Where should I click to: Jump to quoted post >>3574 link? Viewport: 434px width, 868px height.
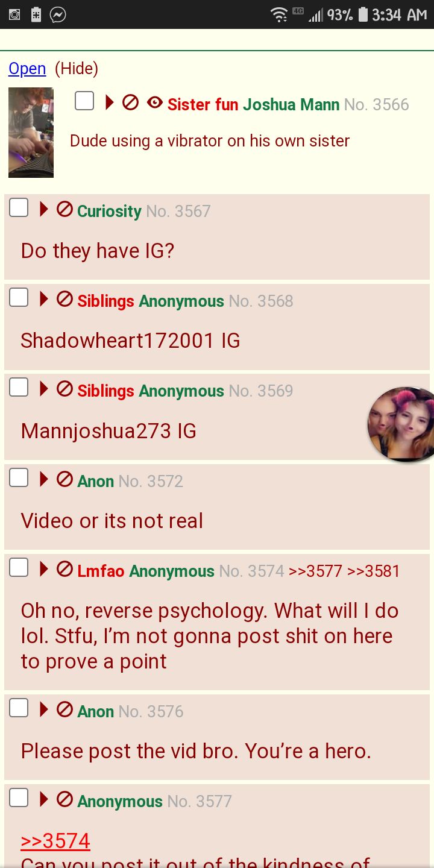click(55, 841)
